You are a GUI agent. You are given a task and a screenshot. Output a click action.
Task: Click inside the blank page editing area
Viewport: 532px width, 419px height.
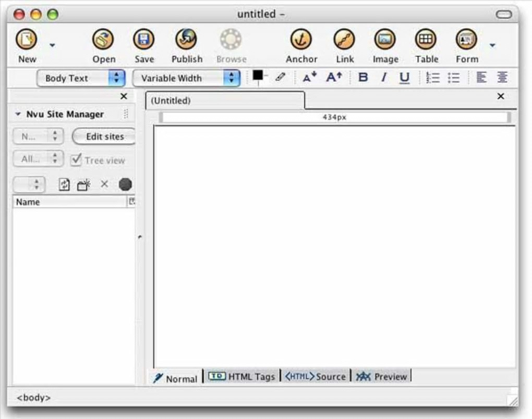tap(334, 247)
